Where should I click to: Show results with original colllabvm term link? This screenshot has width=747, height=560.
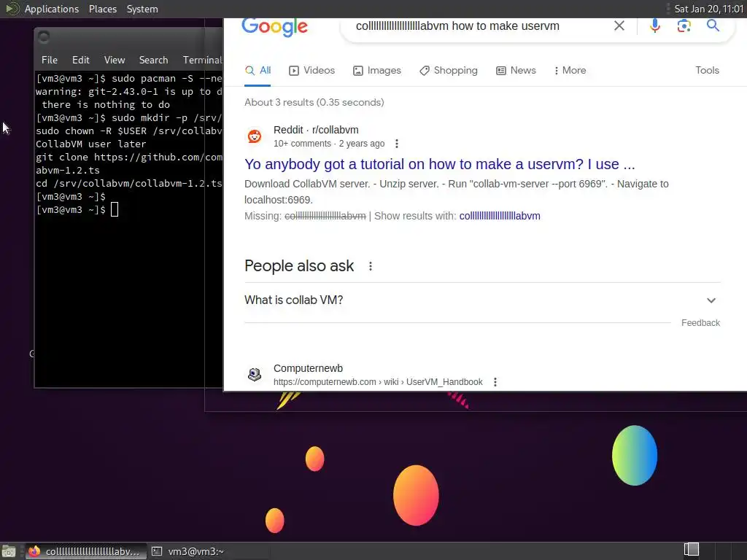[499, 216]
